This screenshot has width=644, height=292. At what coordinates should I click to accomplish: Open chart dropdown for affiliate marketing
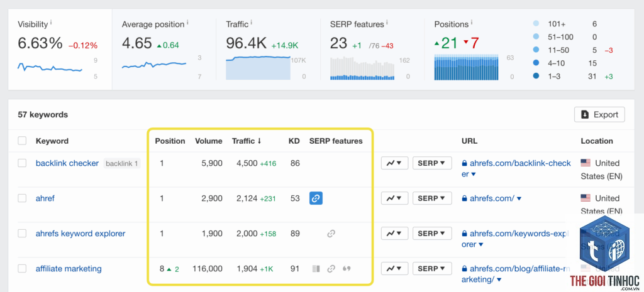pos(395,269)
